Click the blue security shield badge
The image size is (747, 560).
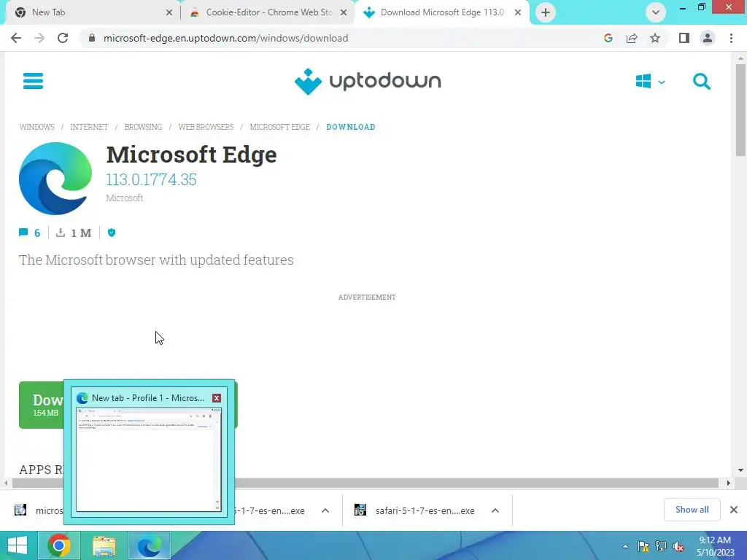(x=112, y=233)
